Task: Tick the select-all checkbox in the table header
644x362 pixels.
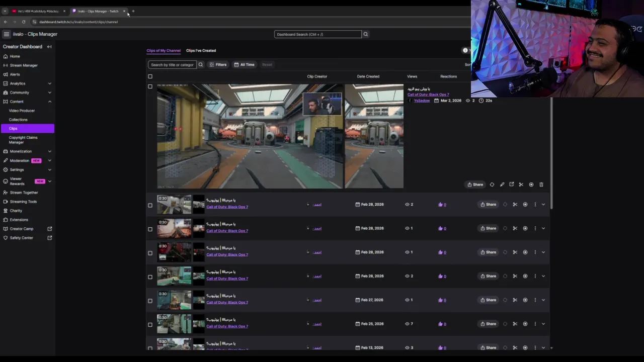Action: tap(150, 76)
